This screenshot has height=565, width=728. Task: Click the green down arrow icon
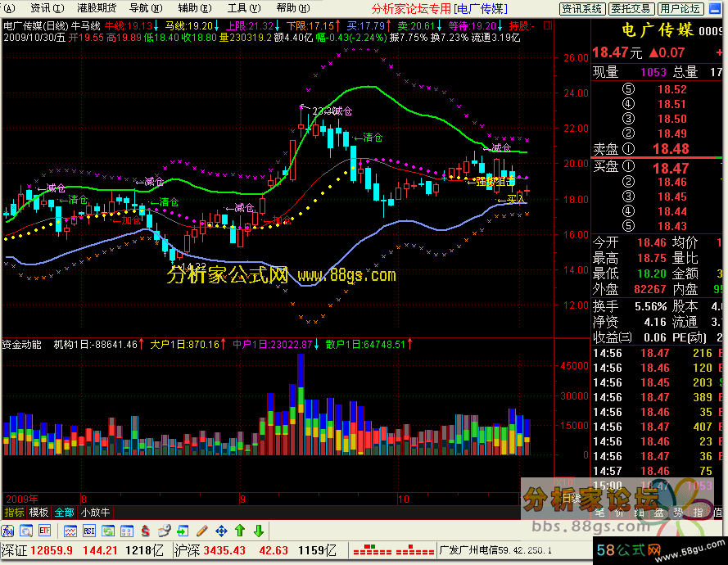click(259, 531)
